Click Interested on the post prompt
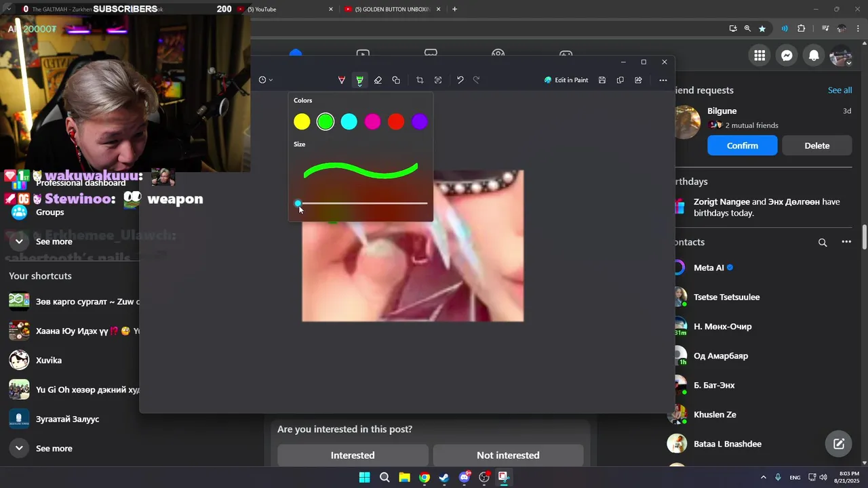Screen dimensions: 868x488 353,455
